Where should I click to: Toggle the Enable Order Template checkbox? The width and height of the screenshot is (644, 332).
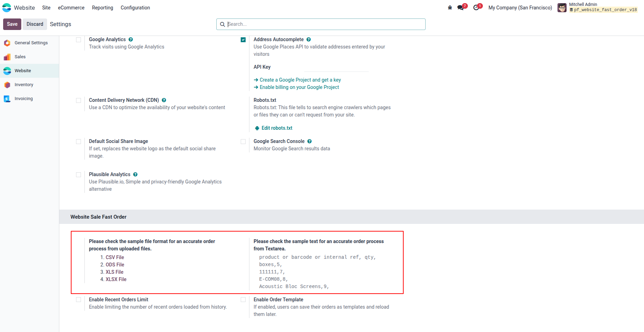pos(243,300)
